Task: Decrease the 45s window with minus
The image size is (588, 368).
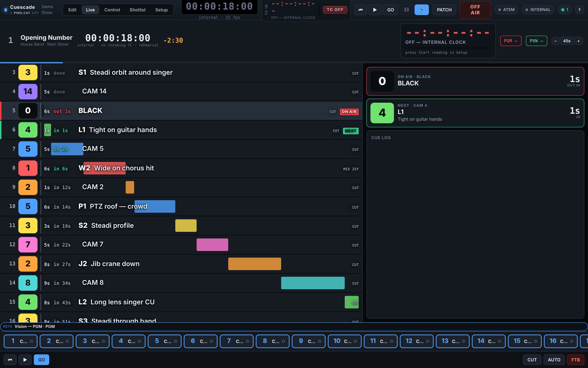Action: [555, 41]
